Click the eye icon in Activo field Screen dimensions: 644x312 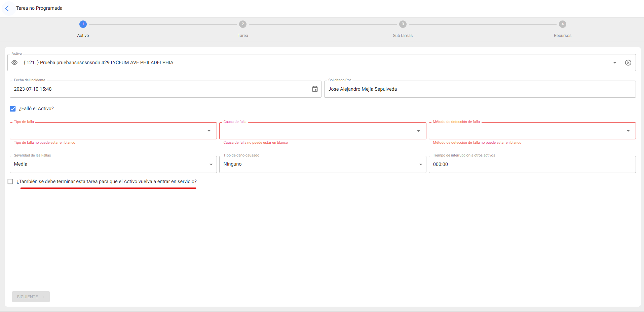tap(14, 63)
